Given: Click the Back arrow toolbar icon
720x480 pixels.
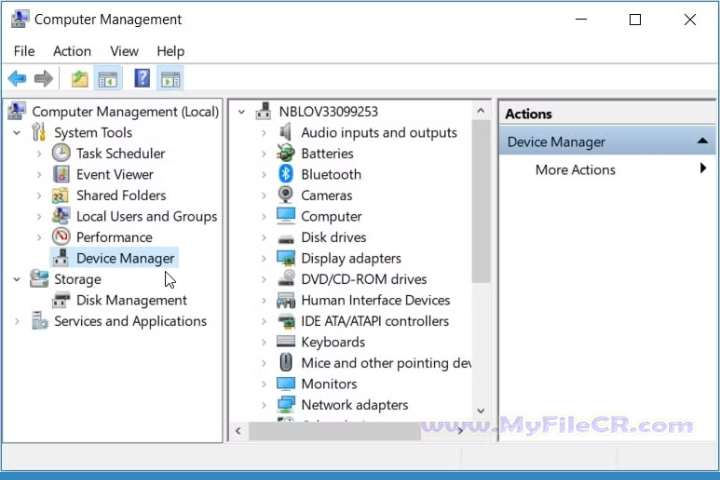Looking at the screenshot, I should click(x=17, y=79).
